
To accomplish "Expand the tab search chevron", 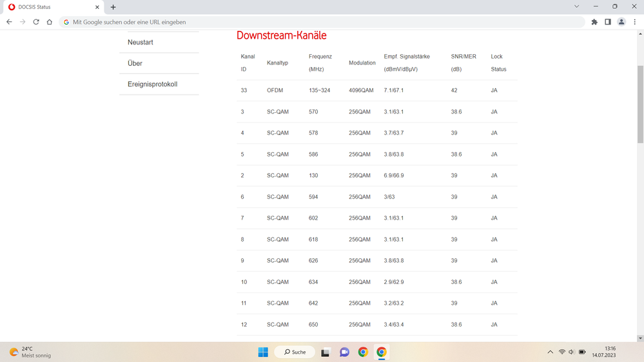I will [x=577, y=6].
